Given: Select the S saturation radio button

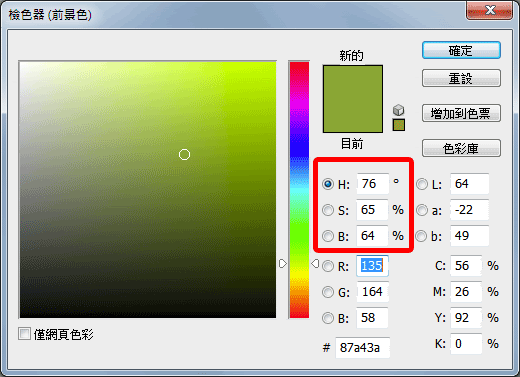Looking at the screenshot, I should pyautogui.click(x=328, y=210).
